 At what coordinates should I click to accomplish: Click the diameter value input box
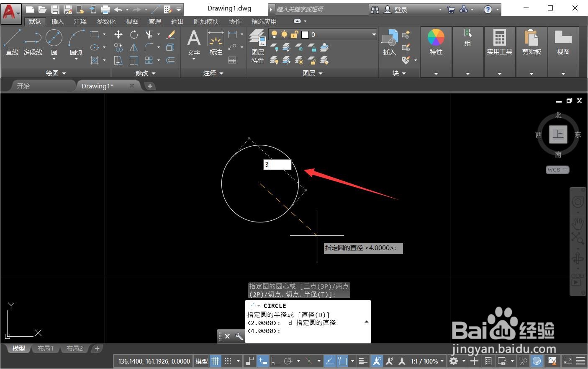tap(277, 165)
